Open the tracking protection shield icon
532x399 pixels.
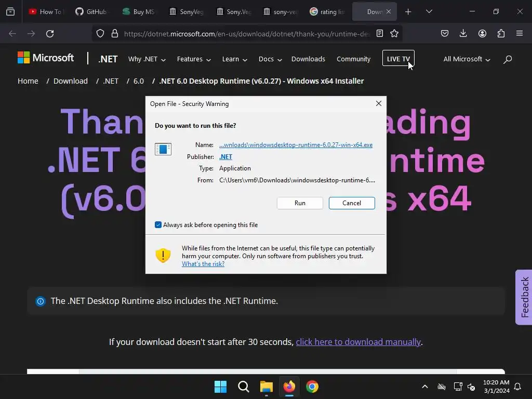(100, 33)
